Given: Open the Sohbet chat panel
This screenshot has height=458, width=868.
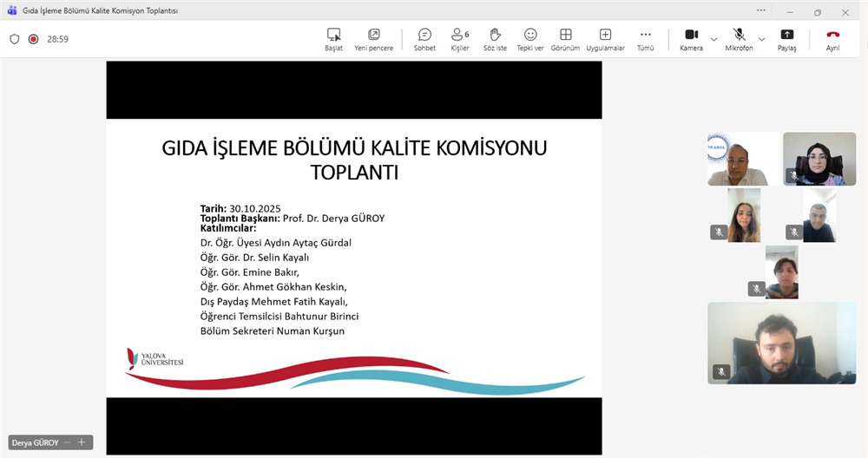Looking at the screenshot, I should coord(424,39).
